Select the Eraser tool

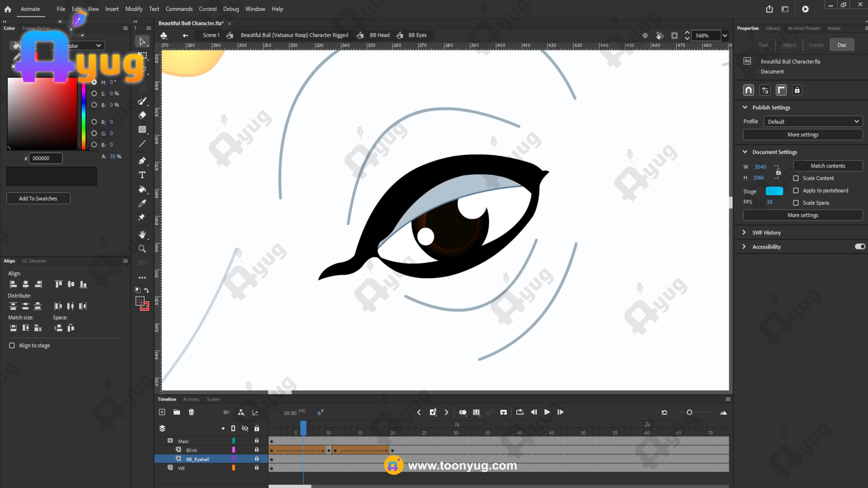(x=142, y=115)
